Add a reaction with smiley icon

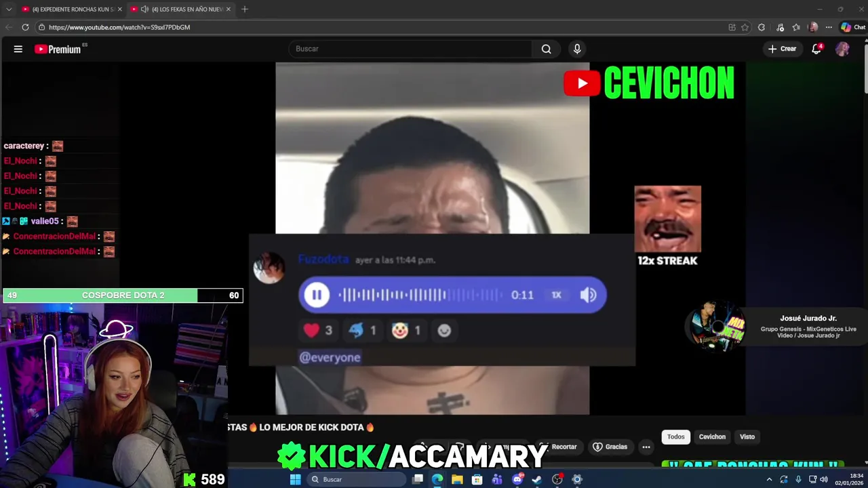[x=444, y=330]
